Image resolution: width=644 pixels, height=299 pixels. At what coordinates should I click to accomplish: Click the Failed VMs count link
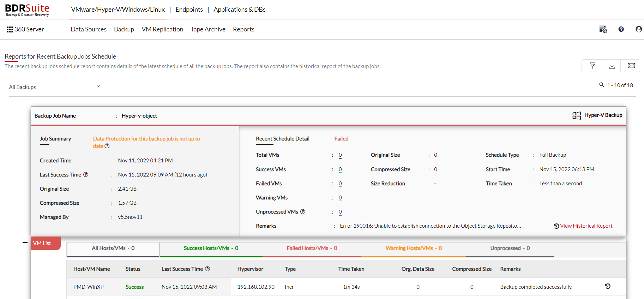pos(340,184)
